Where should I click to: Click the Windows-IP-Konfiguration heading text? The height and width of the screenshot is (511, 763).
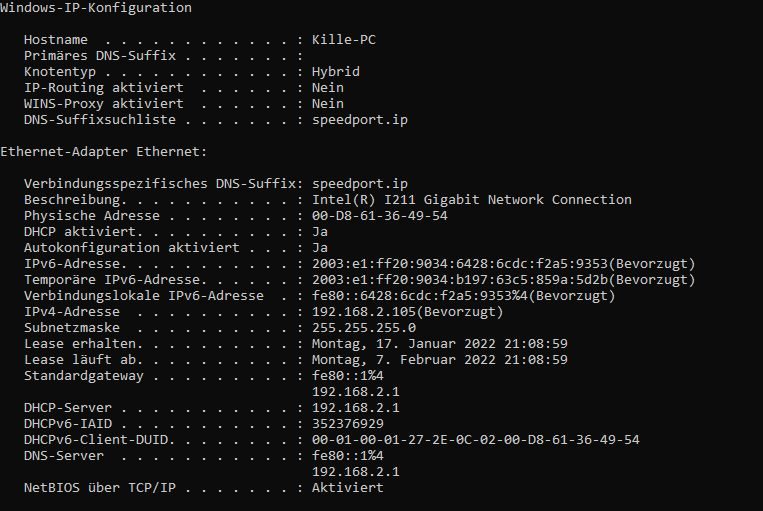[96, 8]
